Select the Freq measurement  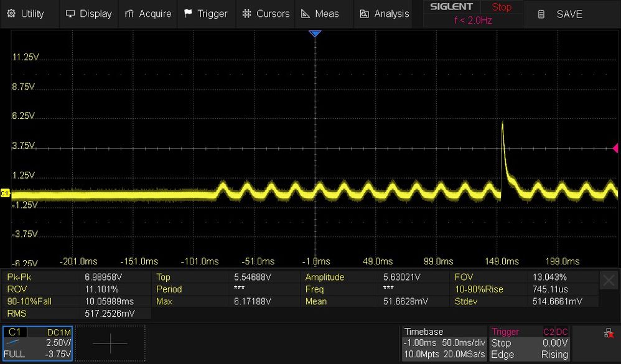(x=376, y=289)
